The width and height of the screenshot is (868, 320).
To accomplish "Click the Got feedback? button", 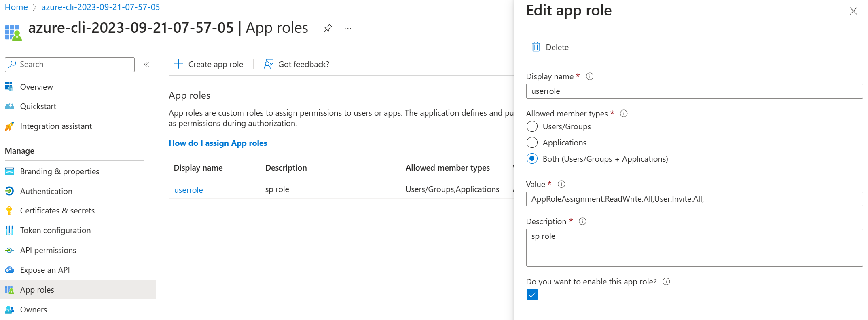I will click(296, 64).
